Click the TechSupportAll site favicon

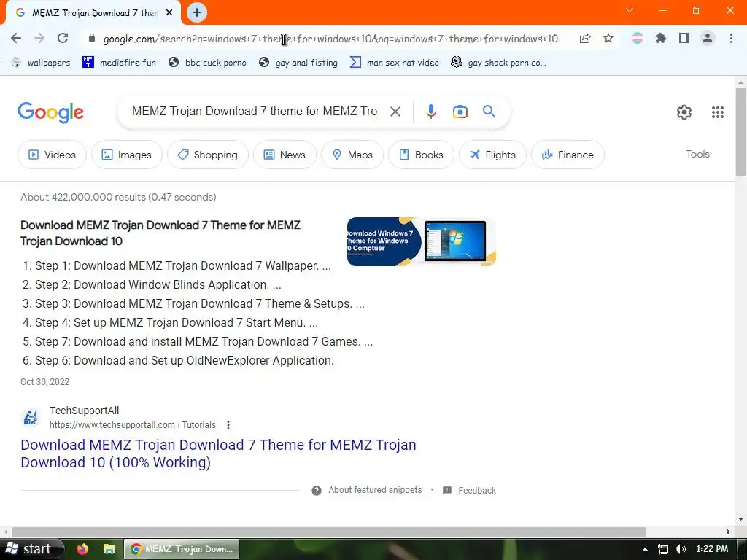[31, 418]
